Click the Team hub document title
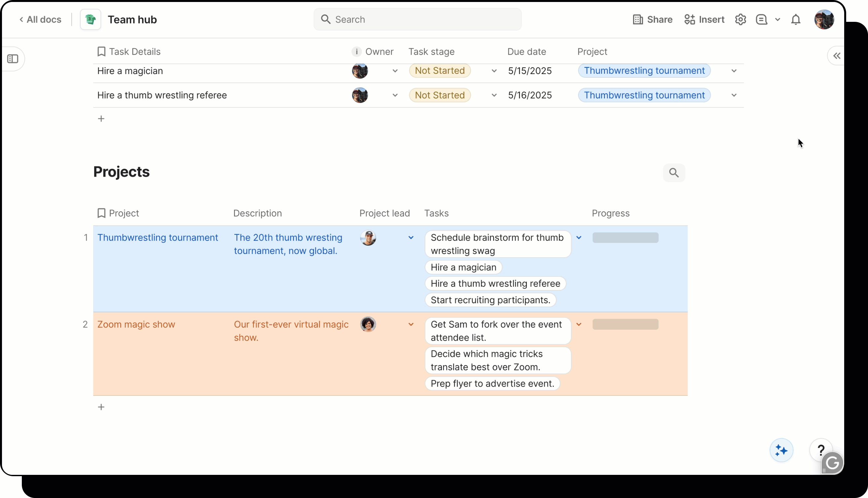 pos(132,20)
